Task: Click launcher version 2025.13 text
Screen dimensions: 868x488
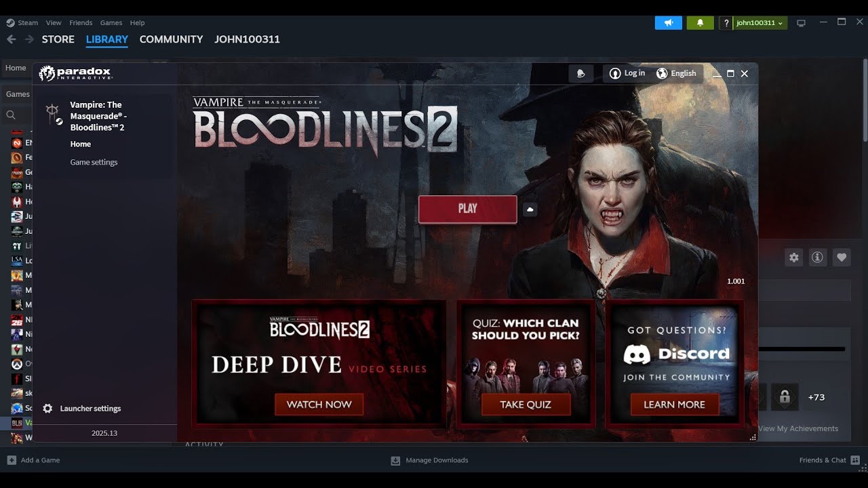Action: [x=104, y=433]
